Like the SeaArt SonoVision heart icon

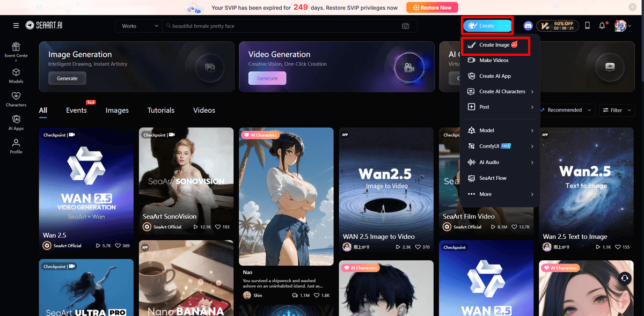(218, 227)
